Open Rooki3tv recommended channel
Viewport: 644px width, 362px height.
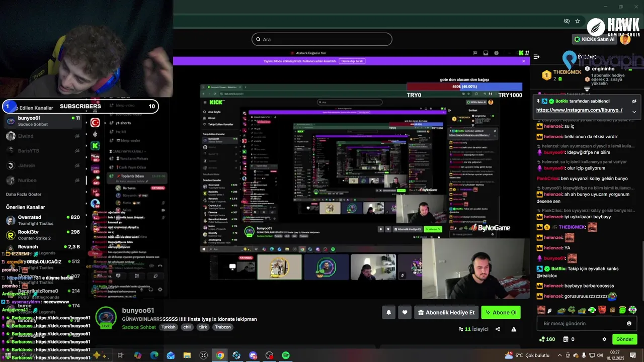click(43, 235)
